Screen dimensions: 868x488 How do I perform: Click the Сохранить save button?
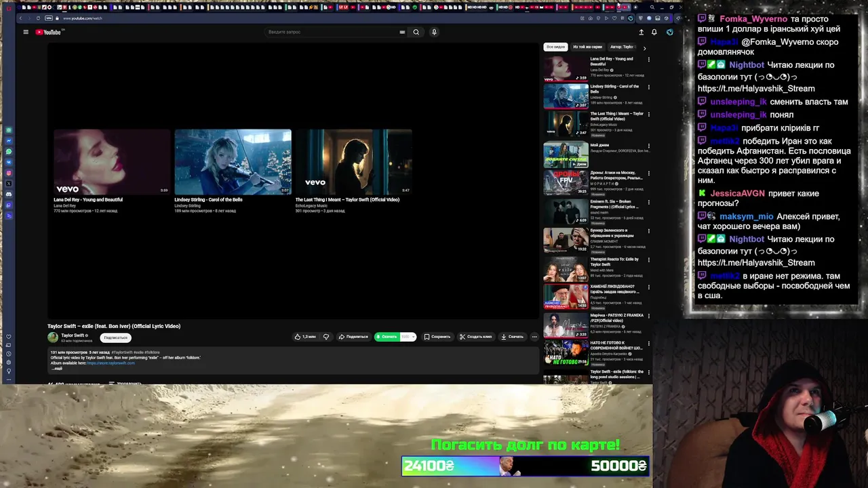coord(437,337)
